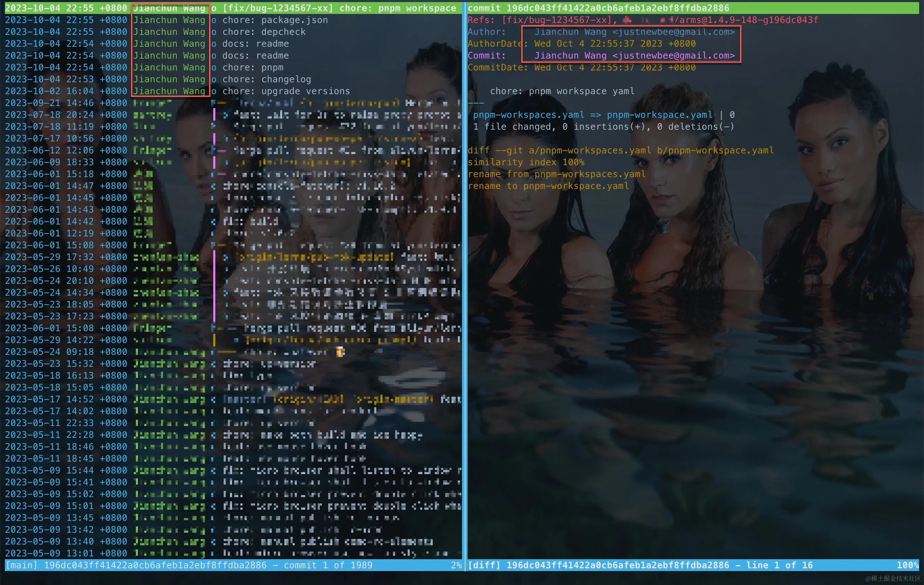Viewport: 924px width, 585px height.
Task: Click the fix/bug-1234567-xx ref in Refs line
Action: click(557, 20)
